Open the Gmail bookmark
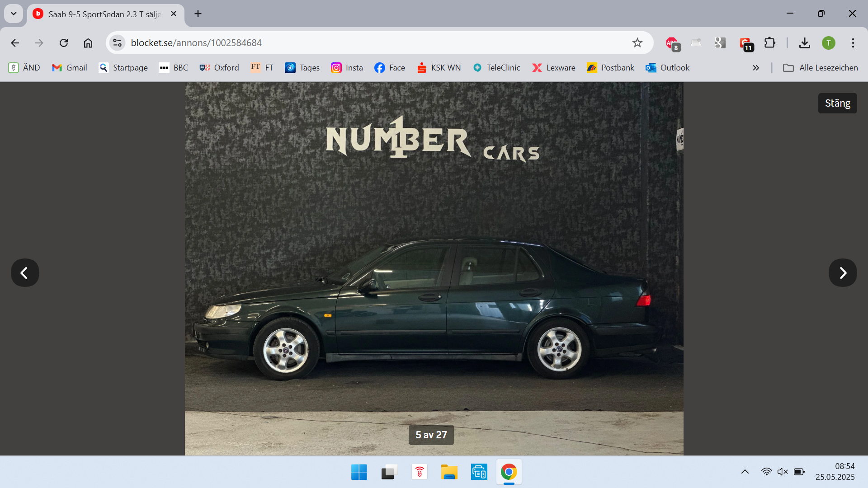This screenshot has height=488, width=868. point(70,68)
